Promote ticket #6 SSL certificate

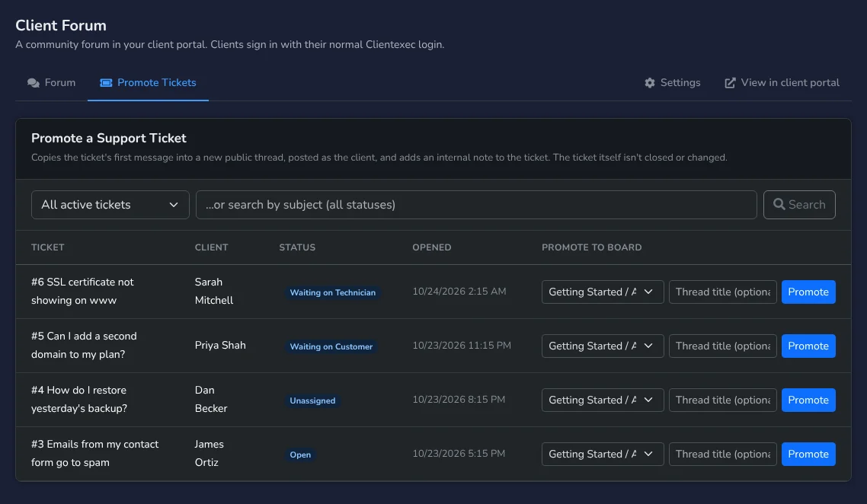(x=808, y=292)
